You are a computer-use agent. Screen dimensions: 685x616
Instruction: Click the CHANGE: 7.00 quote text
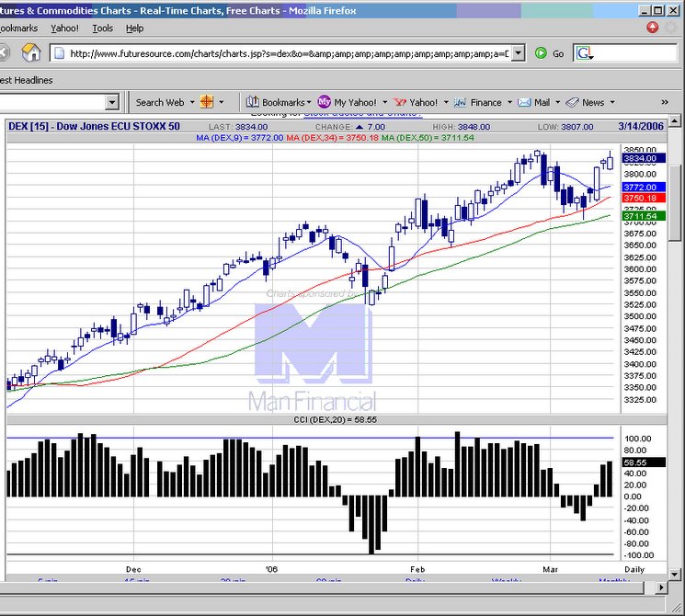tap(350, 127)
